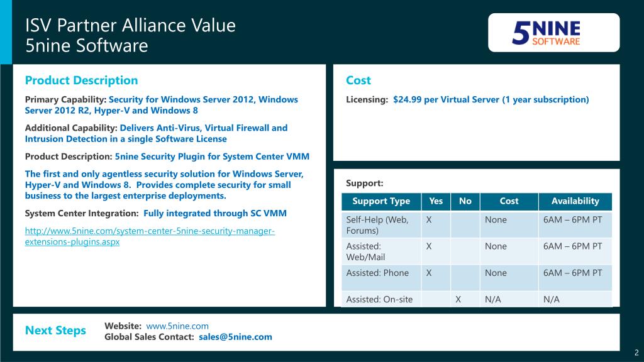Click the slide number 2
Viewport: 644px width, 362px height.
tap(636, 353)
